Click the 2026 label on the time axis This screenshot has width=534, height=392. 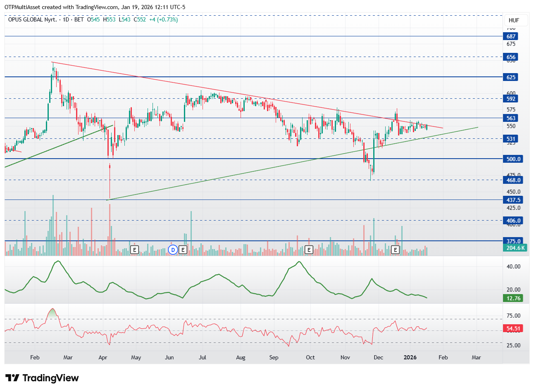coord(410,357)
